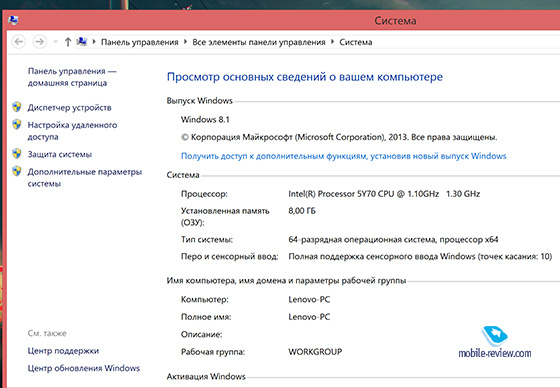Open Защита системы link
Image resolution: width=560 pixels, height=388 pixels.
click(60, 154)
